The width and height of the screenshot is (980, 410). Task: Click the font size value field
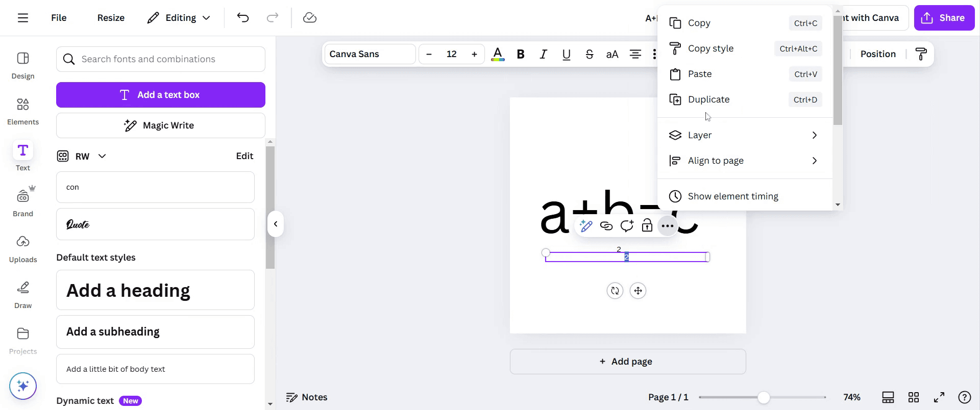click(x=452, y=54)
